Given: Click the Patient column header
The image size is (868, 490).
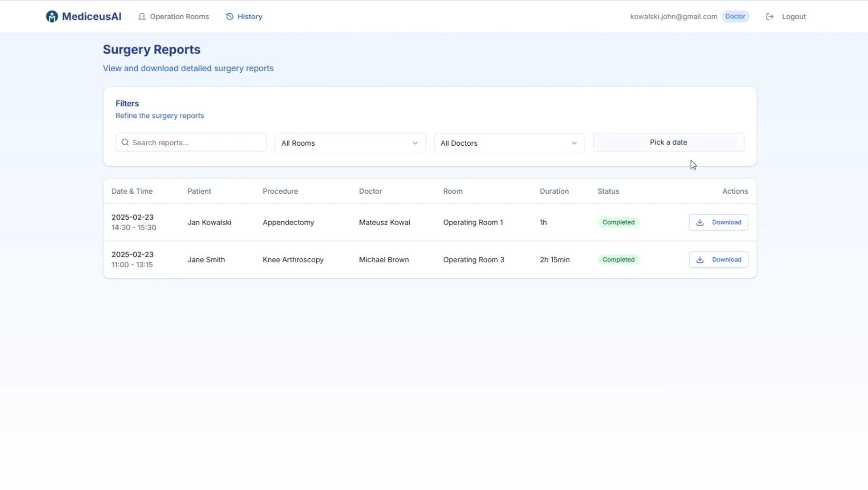Looking at the screenshot, I should click(199, 191).
